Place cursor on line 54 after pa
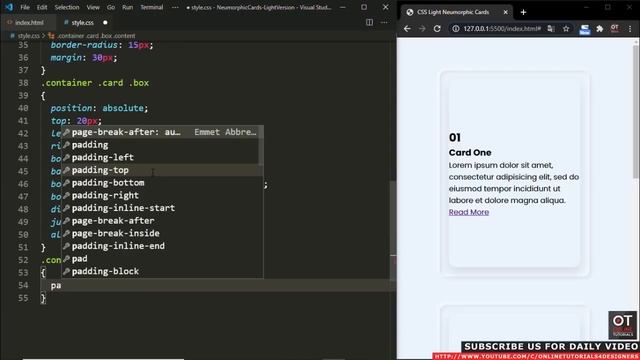This screenshot has width=640, height=360. 62,285
